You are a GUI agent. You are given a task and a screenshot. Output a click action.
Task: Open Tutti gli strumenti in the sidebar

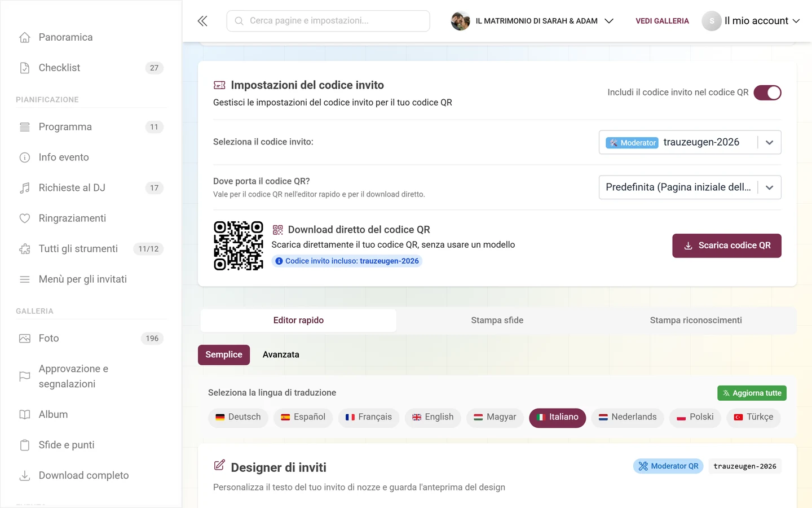point(90,249)
